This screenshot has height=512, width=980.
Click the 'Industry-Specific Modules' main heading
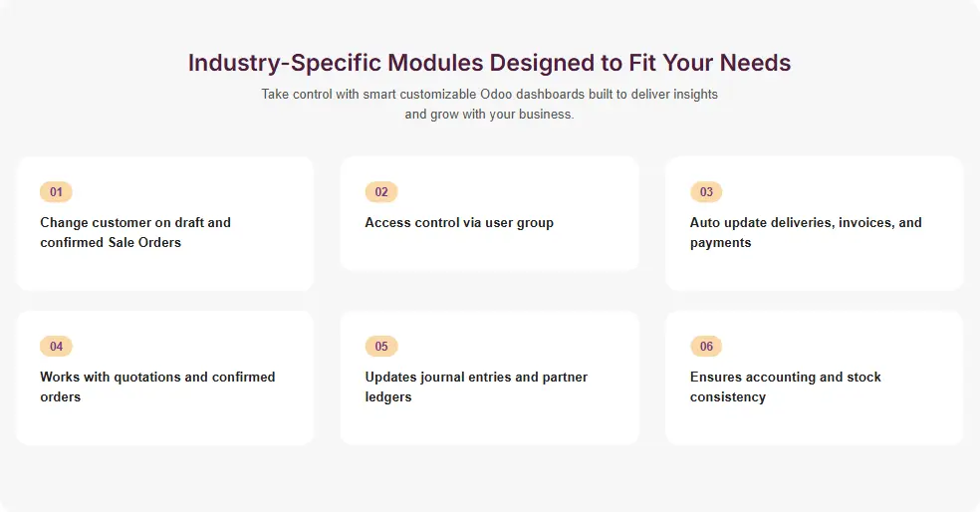489,63
